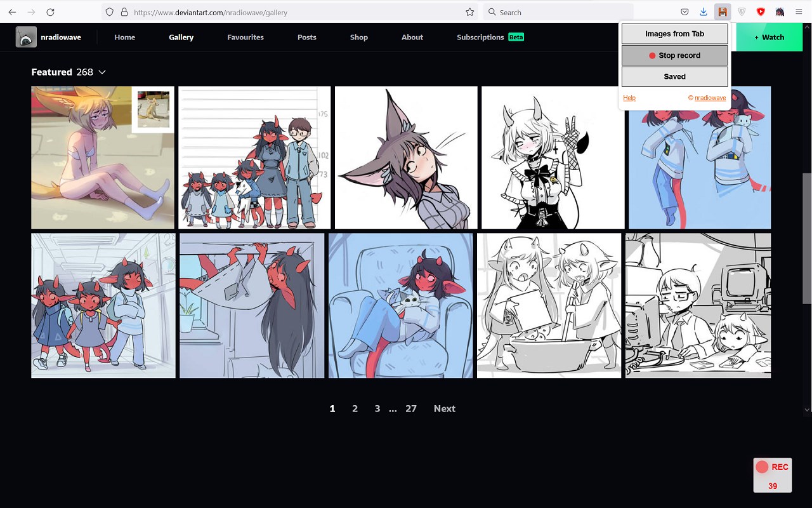Click the + Watch button
This screenshot has width=812, height=508.
tap(769, 37)
